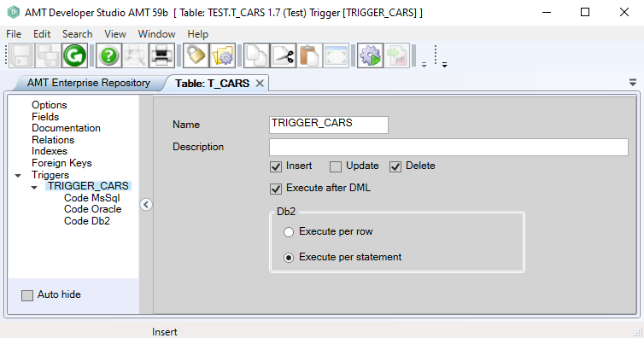Collapse the side panel with chevron button
The image size is (644, 338).
point(146,204)
